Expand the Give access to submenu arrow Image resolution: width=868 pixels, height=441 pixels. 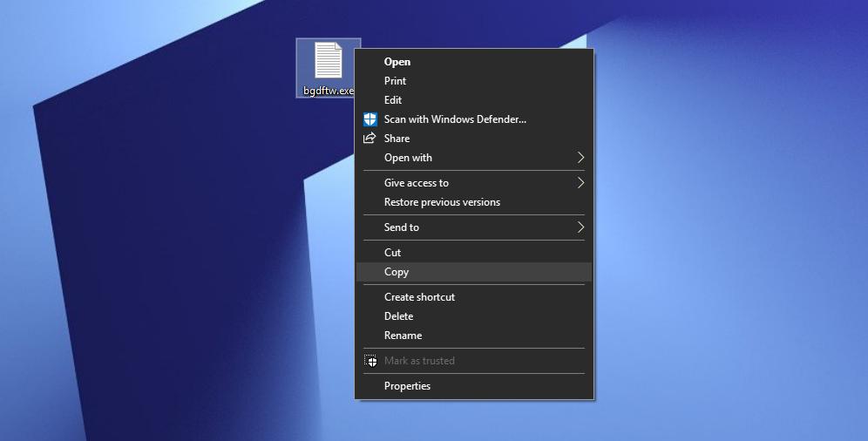pos(580,183)
